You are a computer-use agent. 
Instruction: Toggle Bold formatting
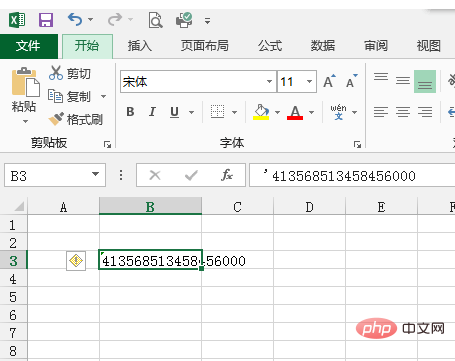pyautogui.click(x=130, y=112)
